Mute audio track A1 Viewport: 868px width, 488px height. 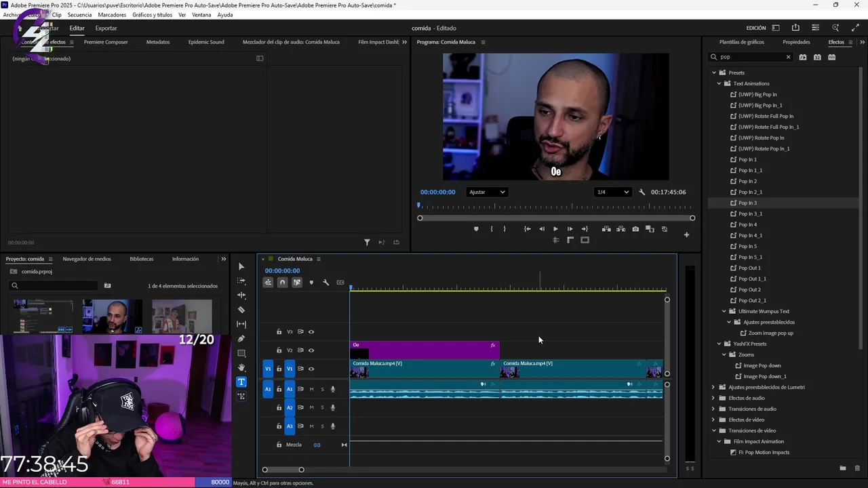pyautogui.click(x=311, y=389)
